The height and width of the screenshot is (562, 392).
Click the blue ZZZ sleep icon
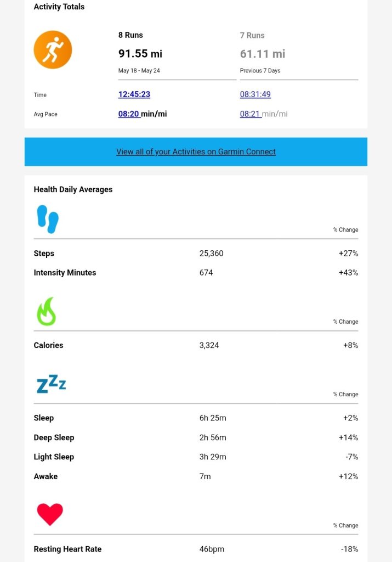[x=51, y=384]
